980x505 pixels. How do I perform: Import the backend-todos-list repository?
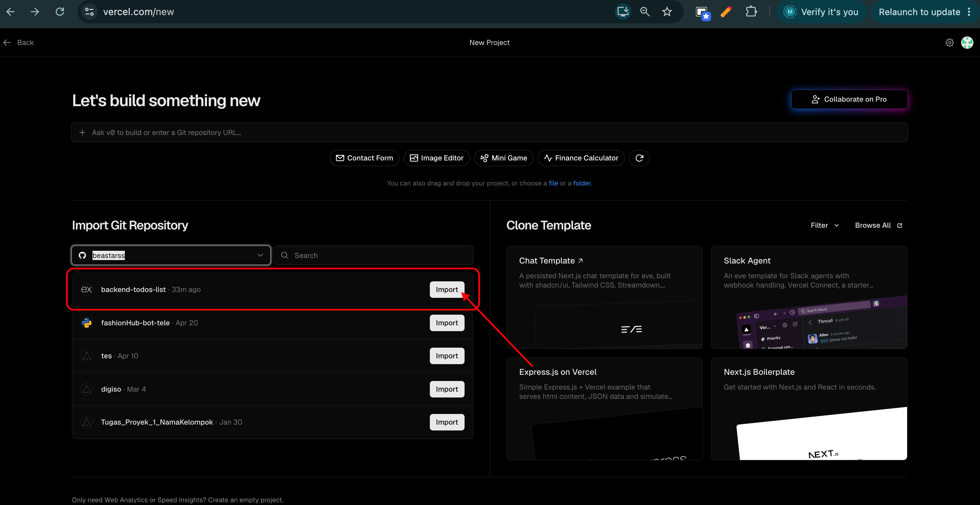point(447,290)
